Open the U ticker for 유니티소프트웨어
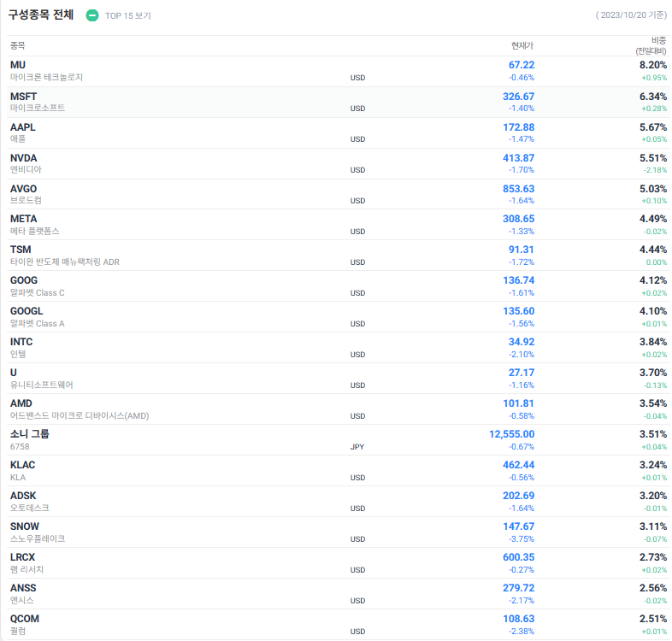 point(14,373)
